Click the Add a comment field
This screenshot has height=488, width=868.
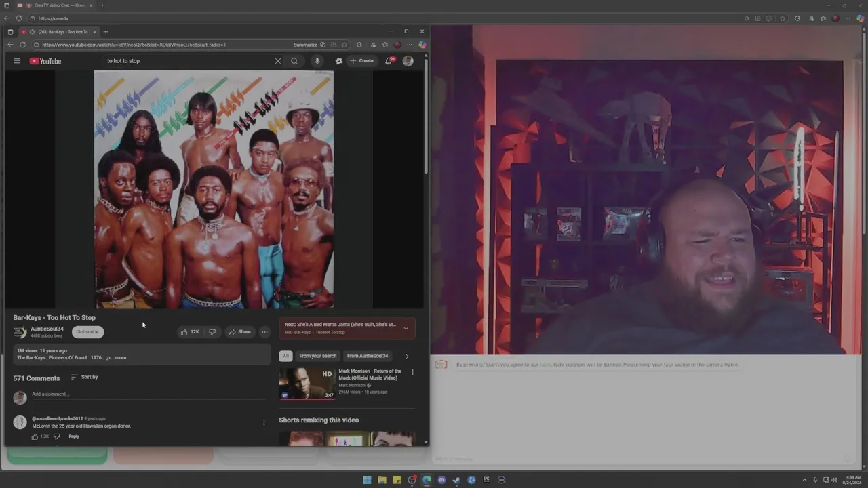(148, 394)
